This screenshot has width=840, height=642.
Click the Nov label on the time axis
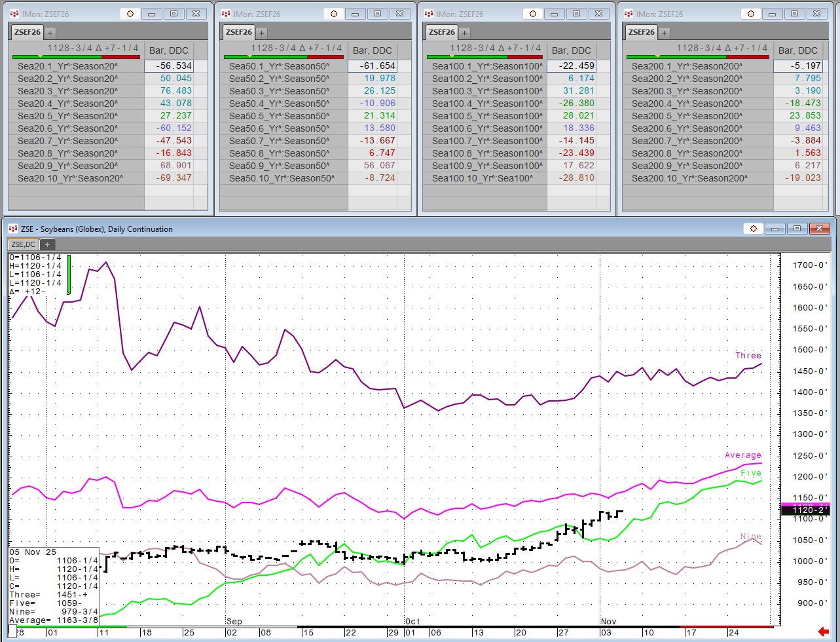pos(608,621)
